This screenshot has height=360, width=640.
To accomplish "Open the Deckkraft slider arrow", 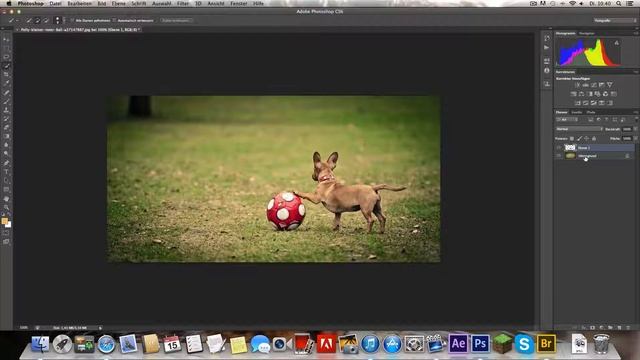I will 635,129.
